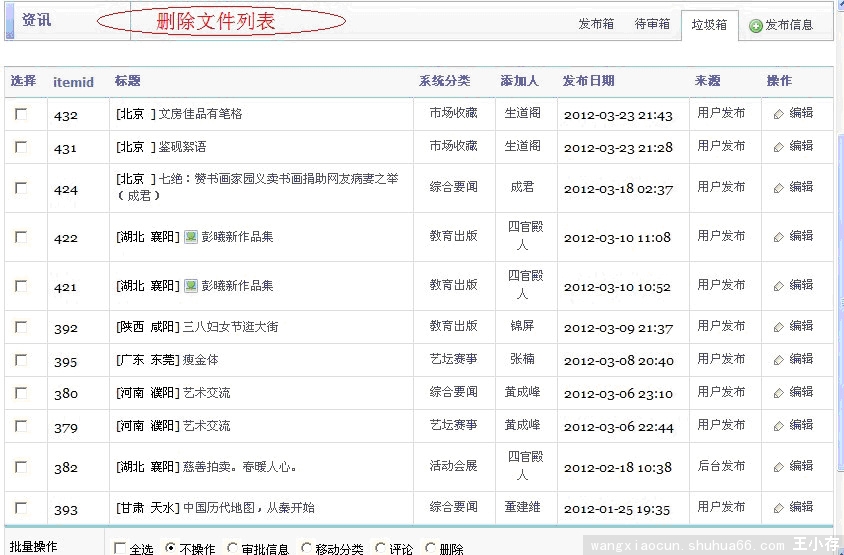Choose the 移动分类 radio option
This screenshot has height=555, width=844.
(307, 548)
